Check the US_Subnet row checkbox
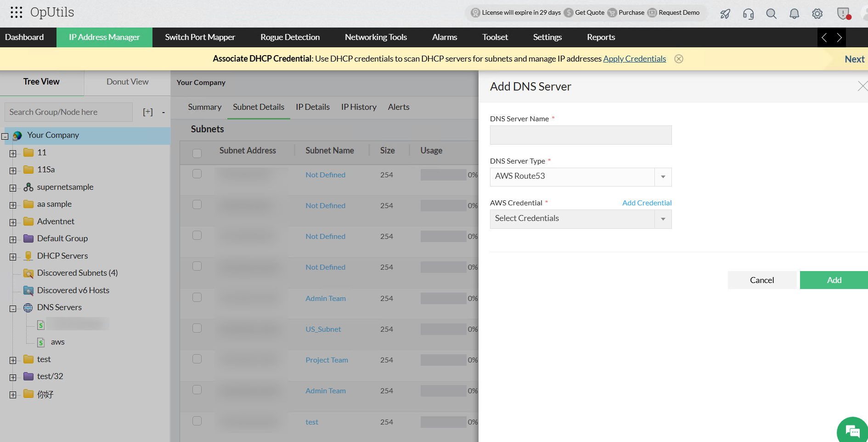The width and height of the screenshot is (868, 442). click(x=197, y=328)
